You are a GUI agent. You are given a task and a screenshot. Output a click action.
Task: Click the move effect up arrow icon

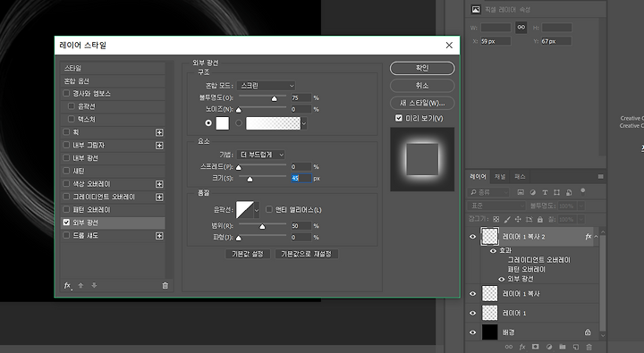[x=80, y=285]
